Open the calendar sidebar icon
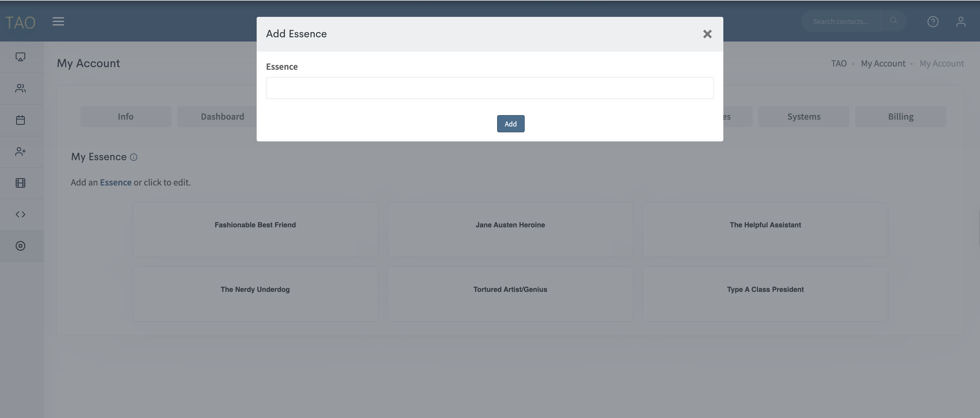980x418 pixels. point(20,120)
